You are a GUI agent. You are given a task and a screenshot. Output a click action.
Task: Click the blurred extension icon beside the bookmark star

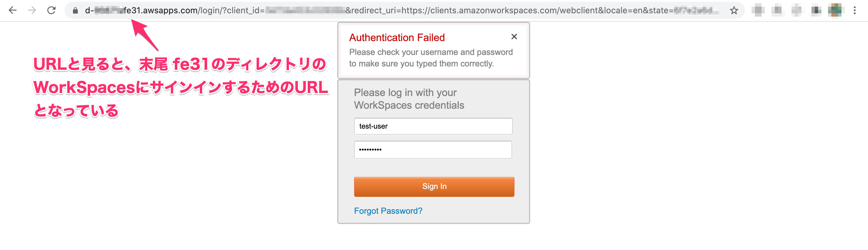tap(758, 11)
